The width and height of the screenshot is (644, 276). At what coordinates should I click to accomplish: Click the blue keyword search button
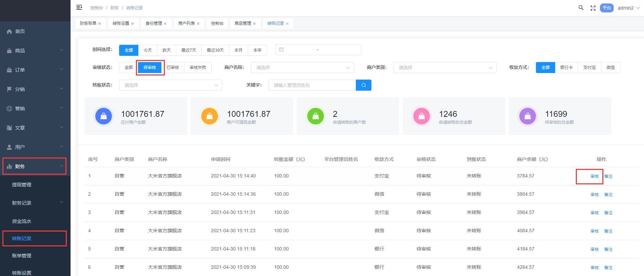click(x=363, y=85)
